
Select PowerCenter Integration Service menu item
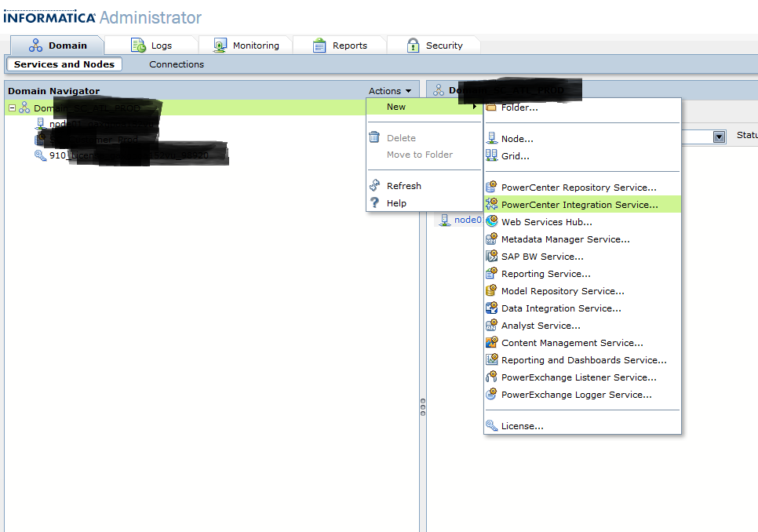point(579,205)
